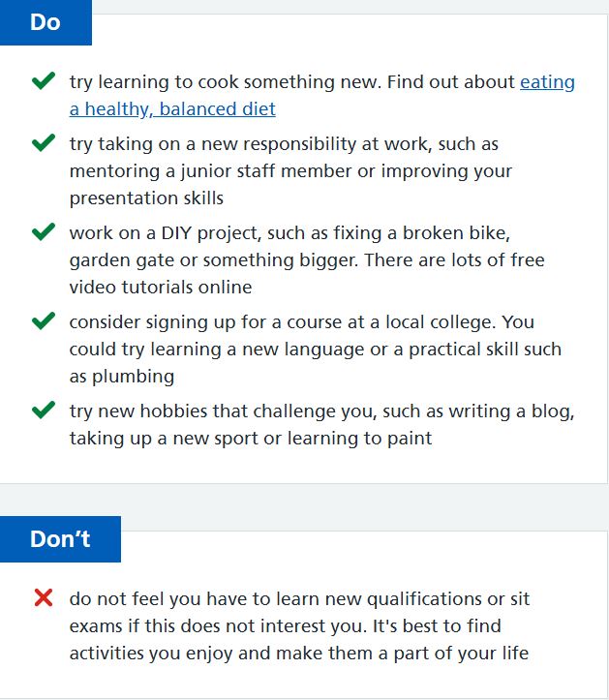The height and width of the screenshot is (700, 609).
Task: Click the green tick beside new responsibility at work
Action: 44,143
